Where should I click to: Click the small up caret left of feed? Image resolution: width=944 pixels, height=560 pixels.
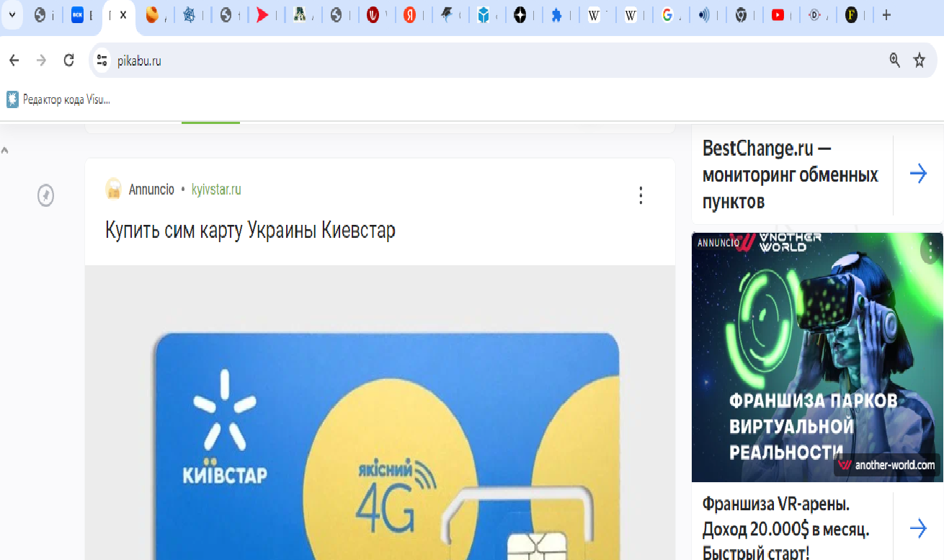[5, 151]
